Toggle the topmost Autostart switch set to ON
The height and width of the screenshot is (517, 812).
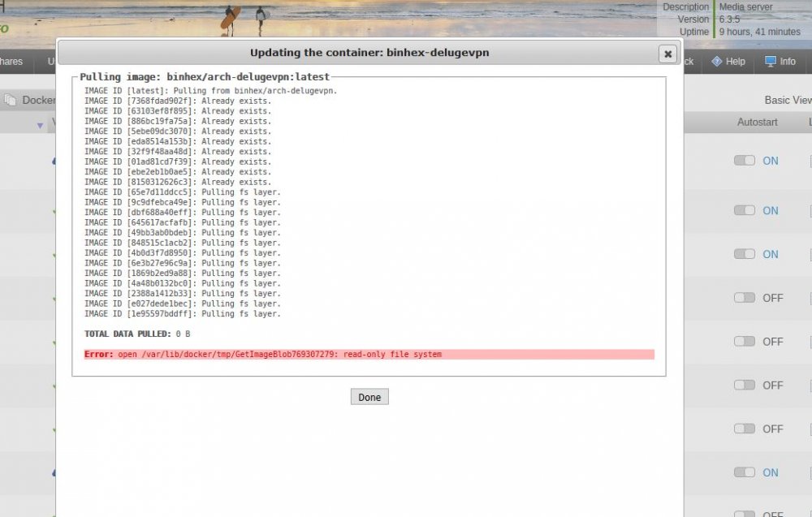(x=744, y=161)
